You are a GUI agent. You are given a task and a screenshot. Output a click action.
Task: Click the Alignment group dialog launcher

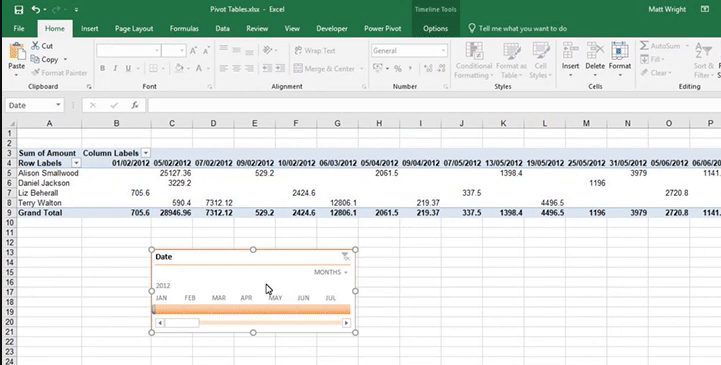pyautogui.click(x=364, y=86)
